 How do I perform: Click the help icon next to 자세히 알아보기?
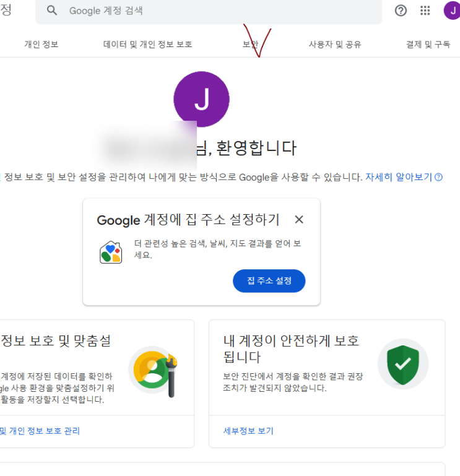click(438, 177)
